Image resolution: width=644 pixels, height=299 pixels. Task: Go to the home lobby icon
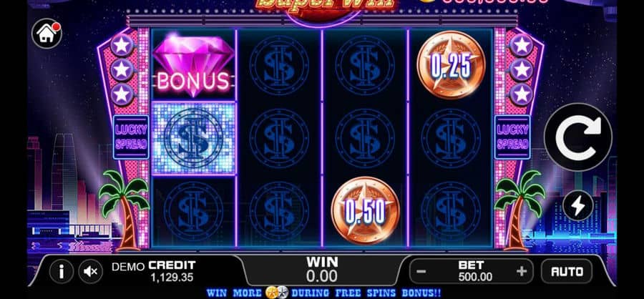point(47,34)
